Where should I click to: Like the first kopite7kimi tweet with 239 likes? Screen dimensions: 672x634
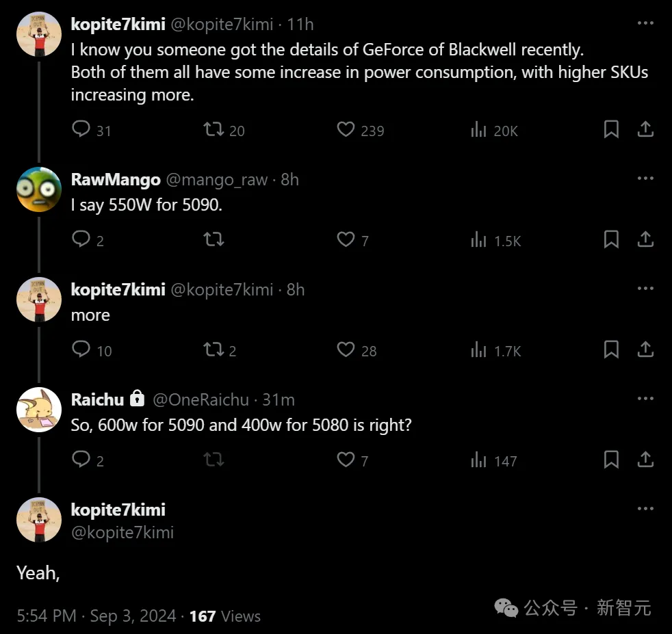pos(346,129)
